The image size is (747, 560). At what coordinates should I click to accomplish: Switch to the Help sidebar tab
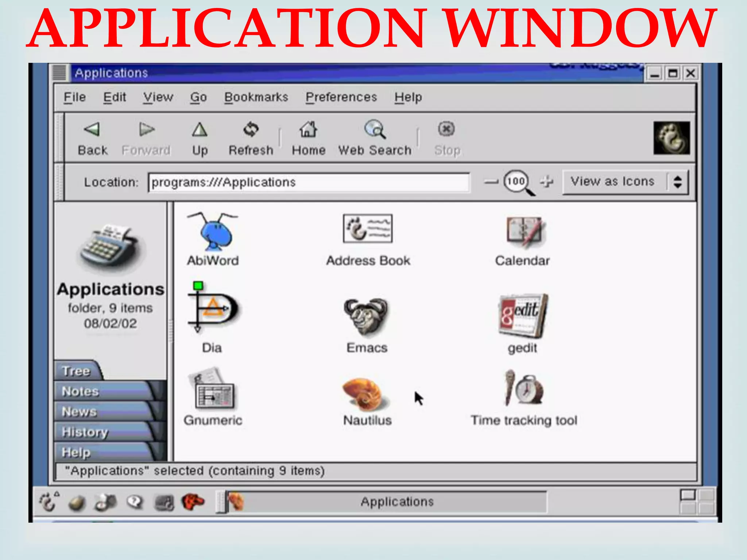point(104,452)
